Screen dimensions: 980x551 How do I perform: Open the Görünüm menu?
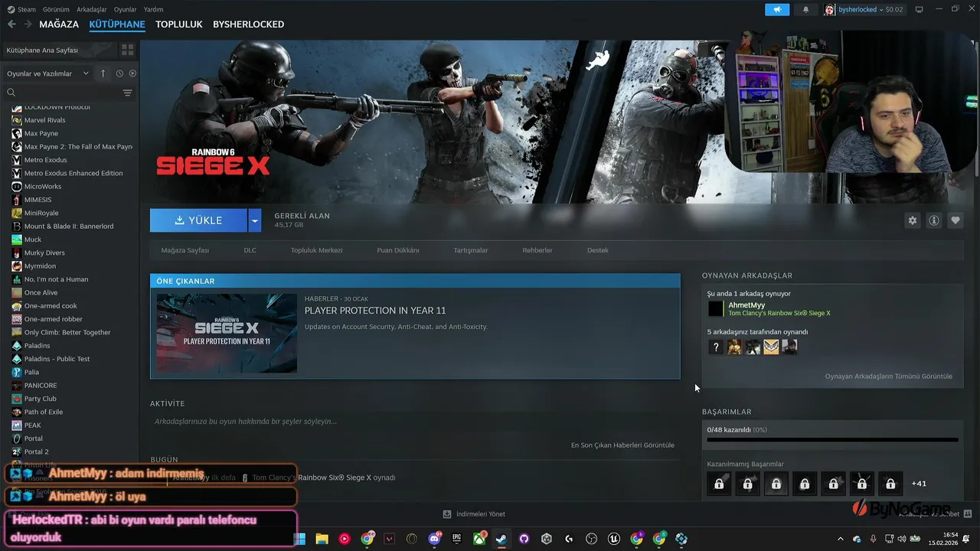coord(56,9)
